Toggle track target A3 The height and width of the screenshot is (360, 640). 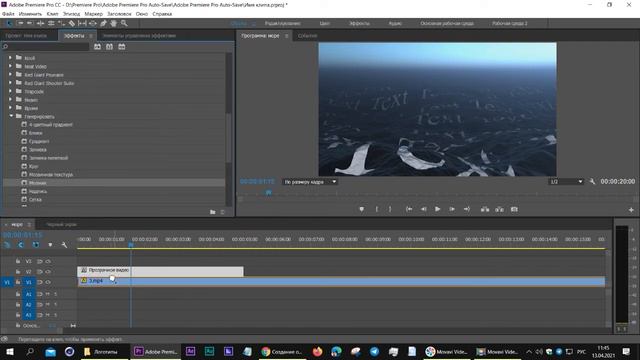pyautogui.click(x=29, y=315)
